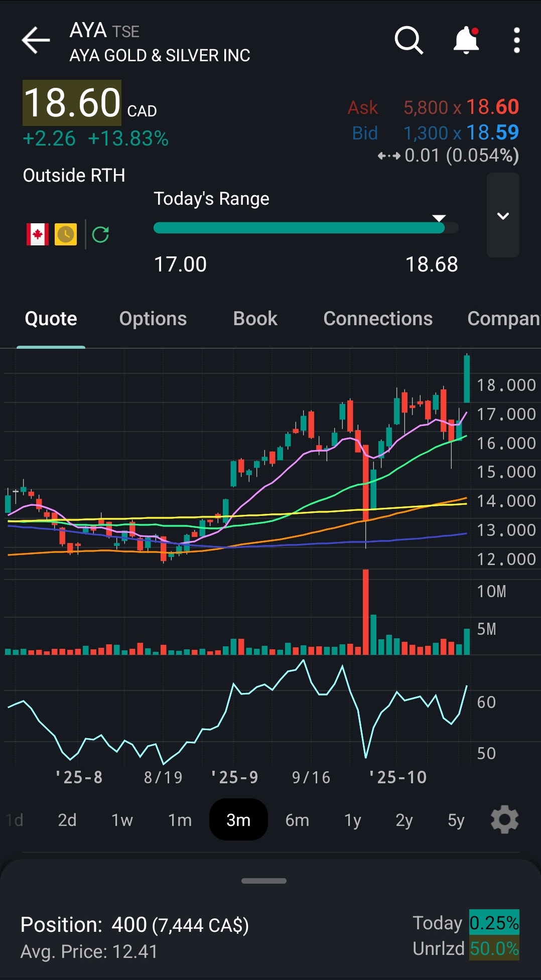Tap the highlighted last price 18.60
The width and height of the screenshot is (541, 980).
coord(72,103)
